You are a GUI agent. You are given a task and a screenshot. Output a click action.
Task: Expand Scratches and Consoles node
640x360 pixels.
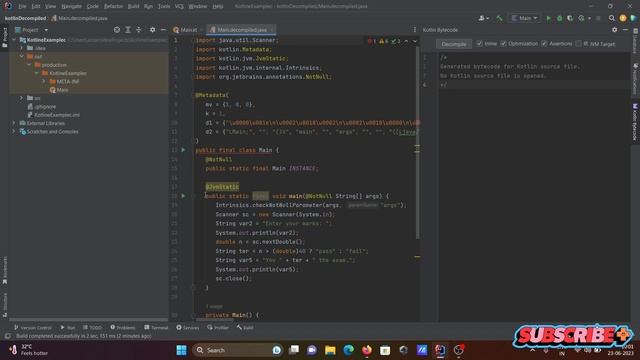point(14,131)
